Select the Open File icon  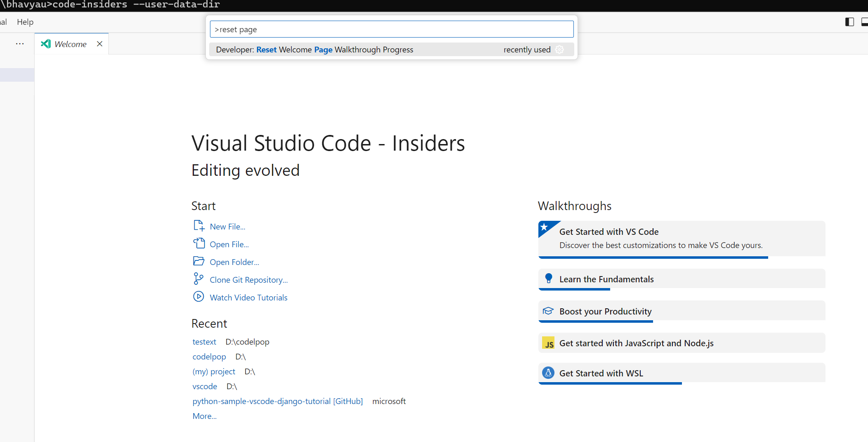click(x=199, y=243)
